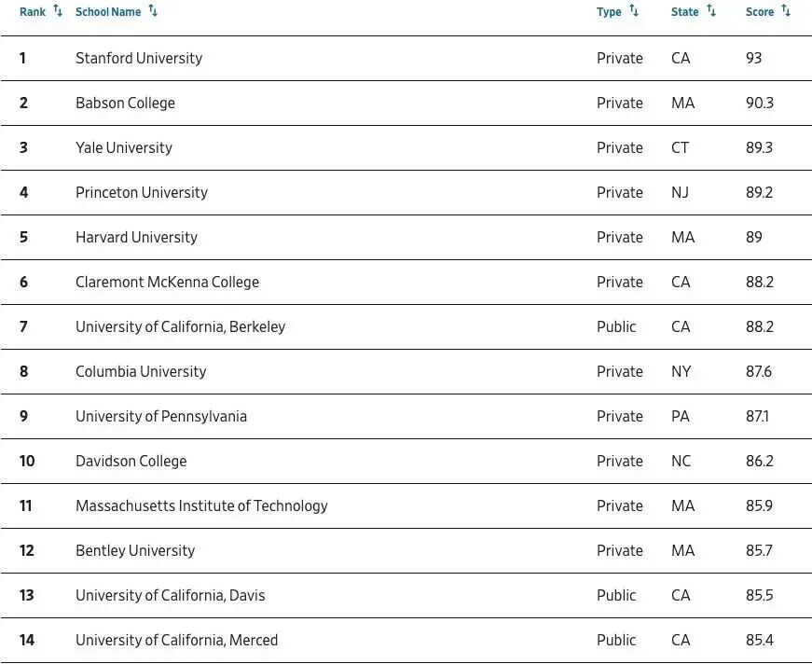The width and height of the screenshot is (812, 664).
Task: Click on Yale University
Action: [x=124, y=147]
